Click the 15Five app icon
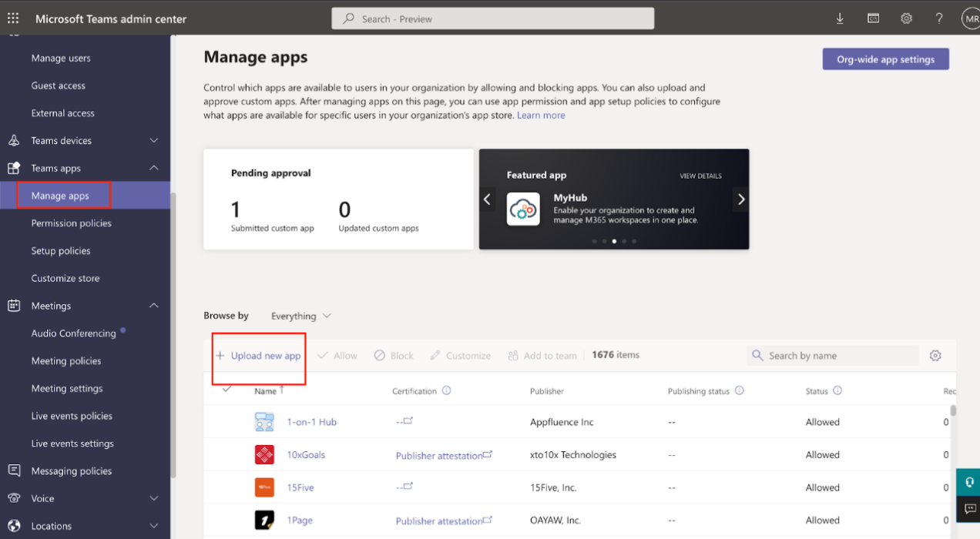This screenshot has width=980, height=539. point(264,487)
